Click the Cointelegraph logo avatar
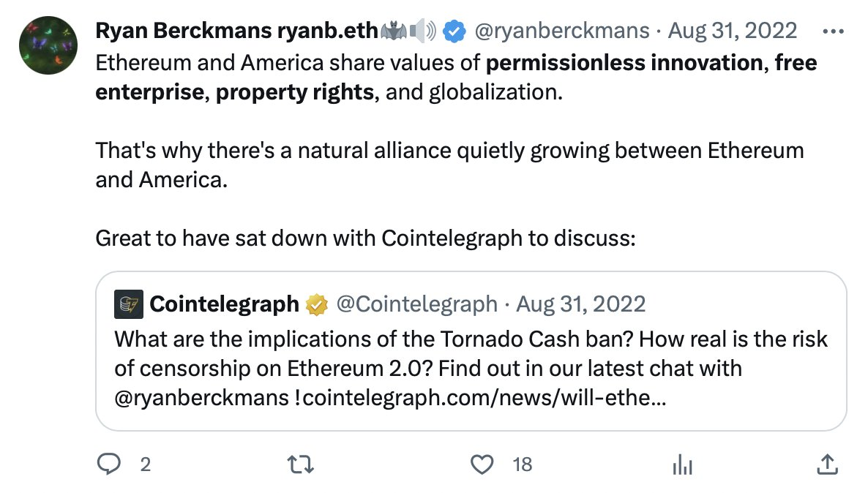Screen dimensions: 868x493 [x=129, y=304]
